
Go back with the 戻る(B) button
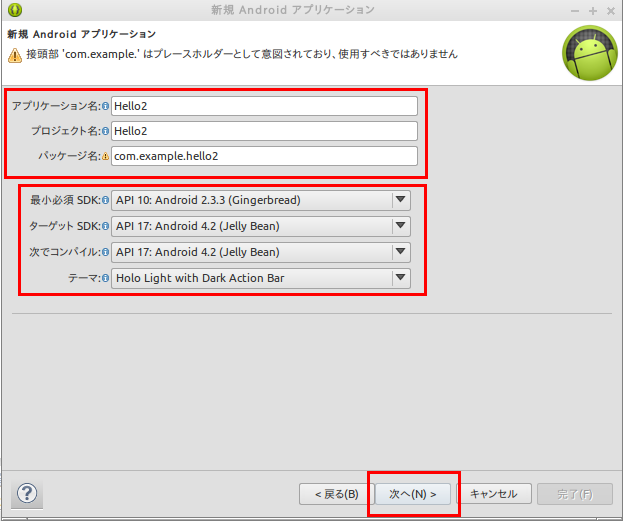(x=337, y=494)
